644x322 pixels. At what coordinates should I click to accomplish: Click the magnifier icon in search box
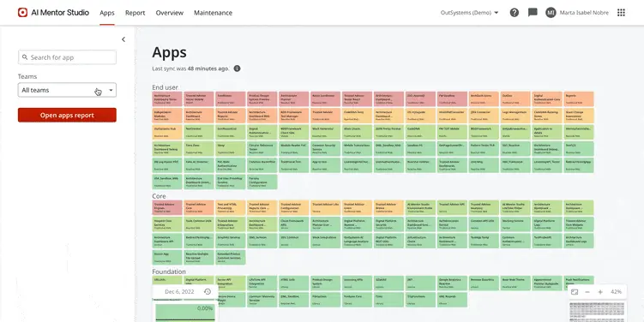(x=25, y=57)
